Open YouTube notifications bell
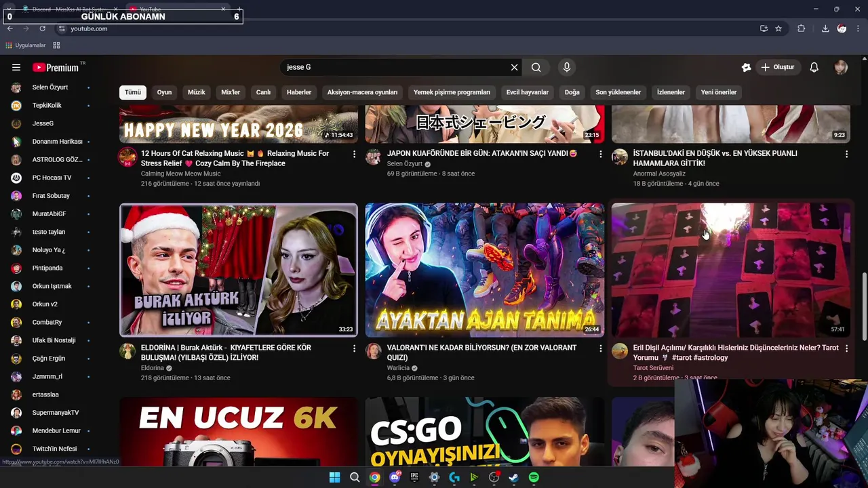This screenshot has width=868, height=488. [x=814, y=67]
